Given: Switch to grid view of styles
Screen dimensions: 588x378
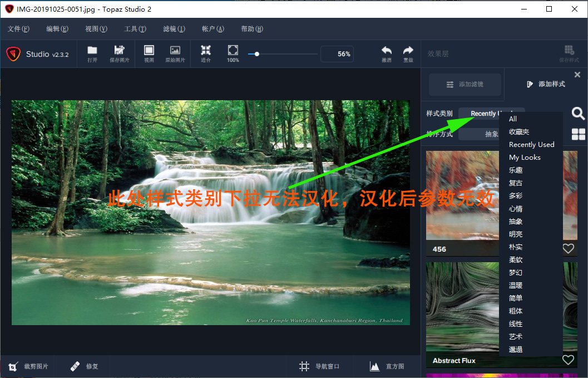Looking at the screenshot, I should (578, 134).
